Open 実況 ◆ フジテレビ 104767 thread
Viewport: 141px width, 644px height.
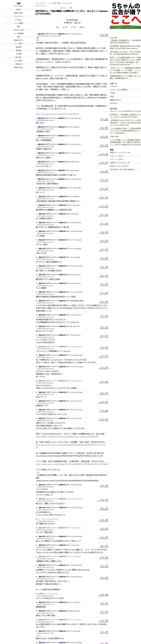[119, 166]
